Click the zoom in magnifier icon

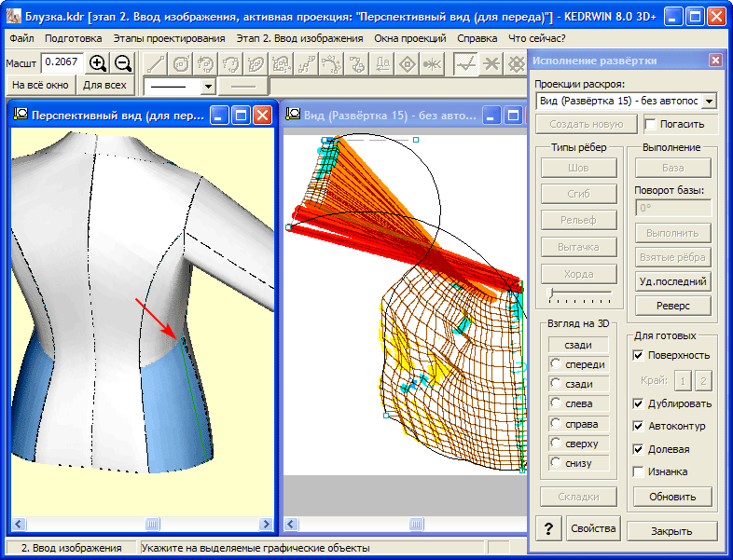(x=98, y=63)
